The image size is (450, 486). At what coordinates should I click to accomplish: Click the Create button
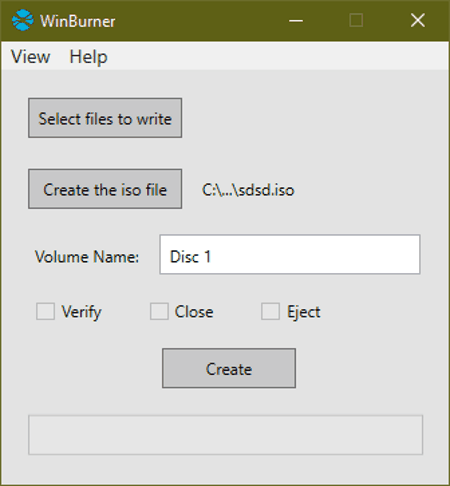tap(229, 368)
